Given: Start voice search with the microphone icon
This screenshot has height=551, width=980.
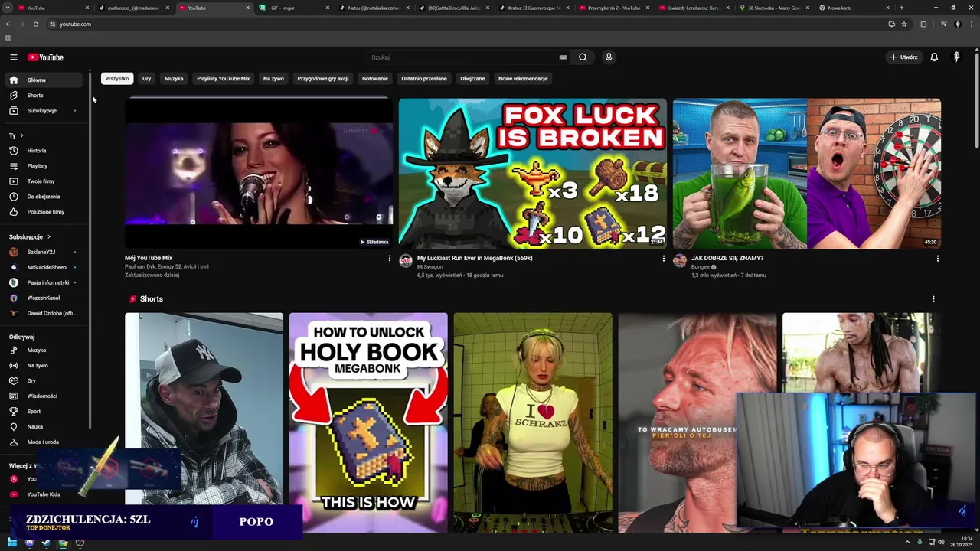Looking at the screenshot, I should pos(609,57).
